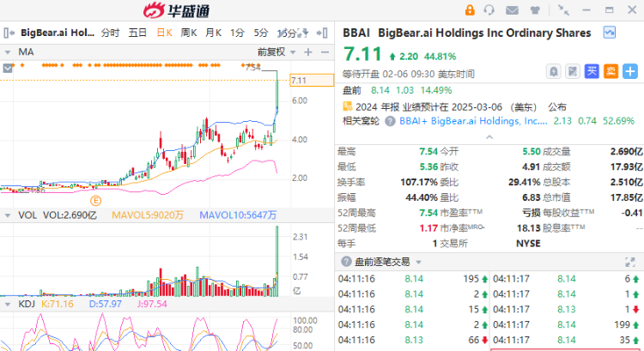
Task: Click the E earnings marker on chart
Action: pos(95,201)
